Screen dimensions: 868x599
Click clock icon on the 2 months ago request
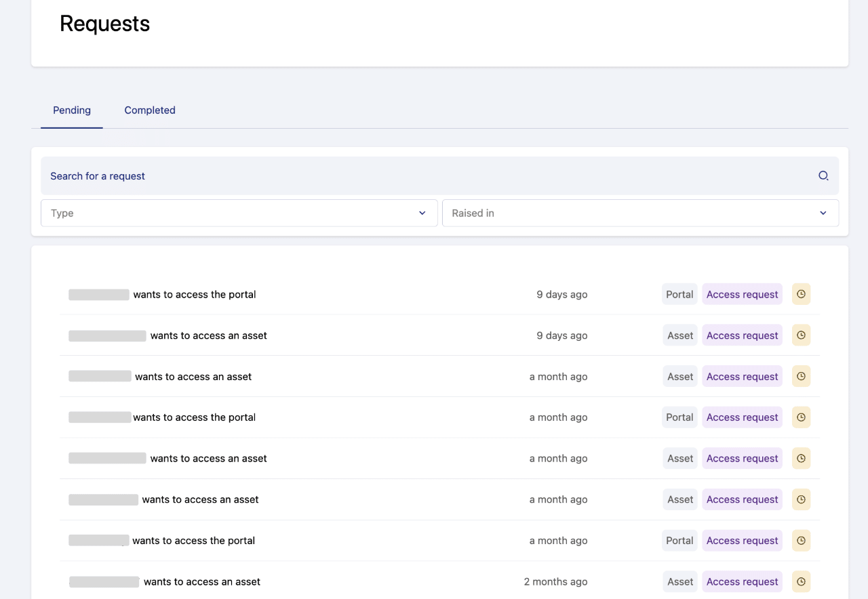coord(801,581)
